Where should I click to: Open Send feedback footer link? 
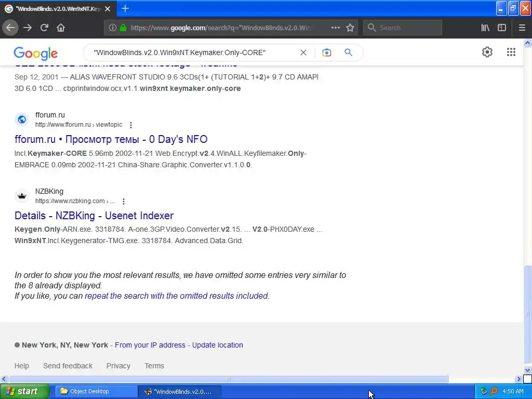[x=68, y=366]
